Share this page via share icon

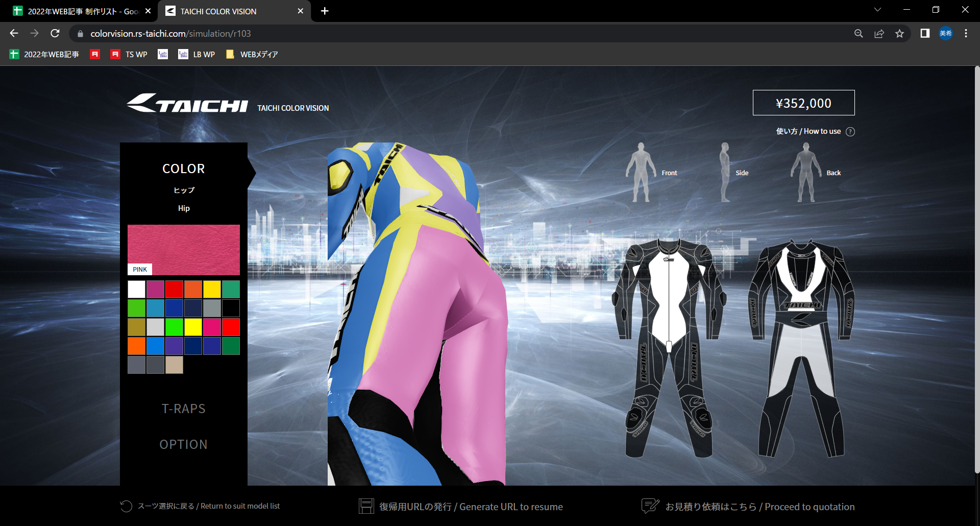point(879,33)
